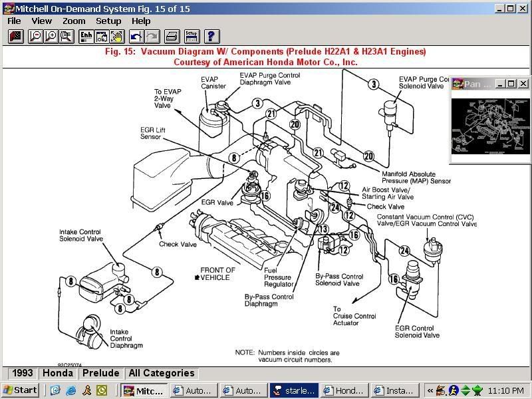
Task: Click the printer icon
Action: click(172, 37)
